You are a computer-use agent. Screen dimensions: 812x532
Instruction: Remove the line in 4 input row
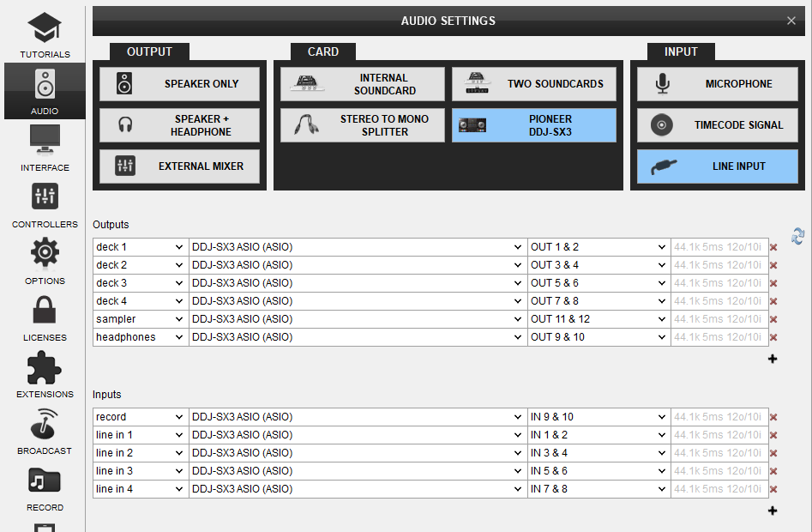click(773, 489)
